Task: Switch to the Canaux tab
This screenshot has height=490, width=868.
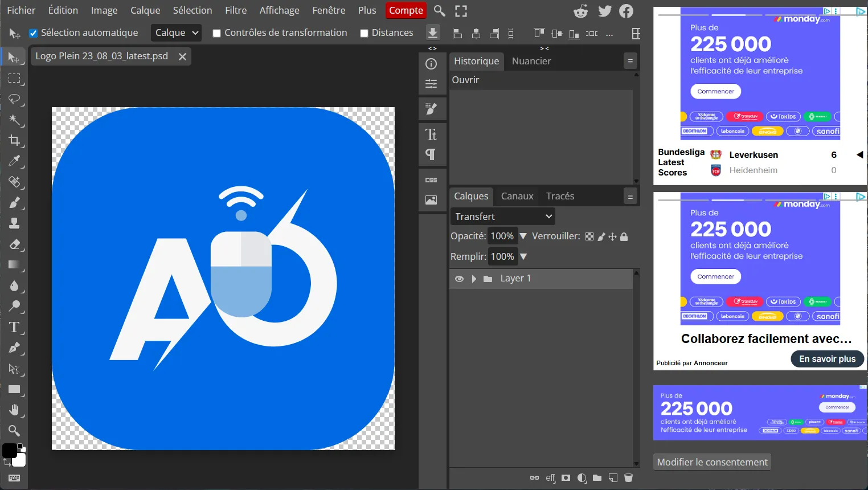Action: (x=516, y=196)
